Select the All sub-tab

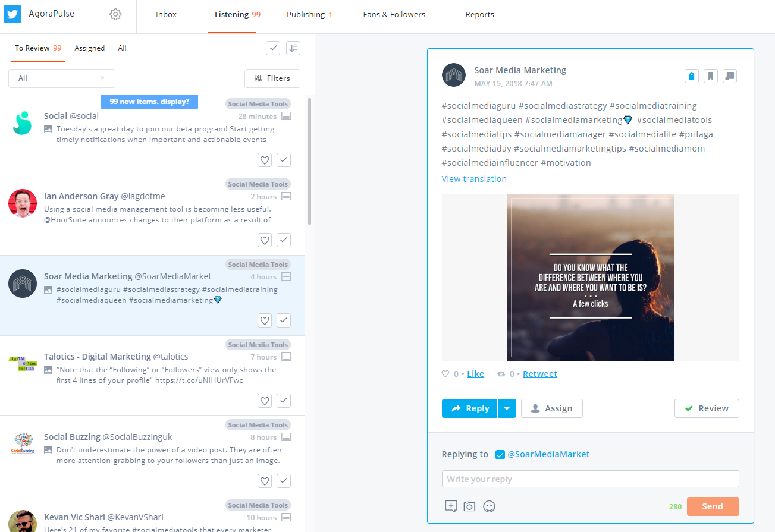pyautogui.click(x=122, y=48)
